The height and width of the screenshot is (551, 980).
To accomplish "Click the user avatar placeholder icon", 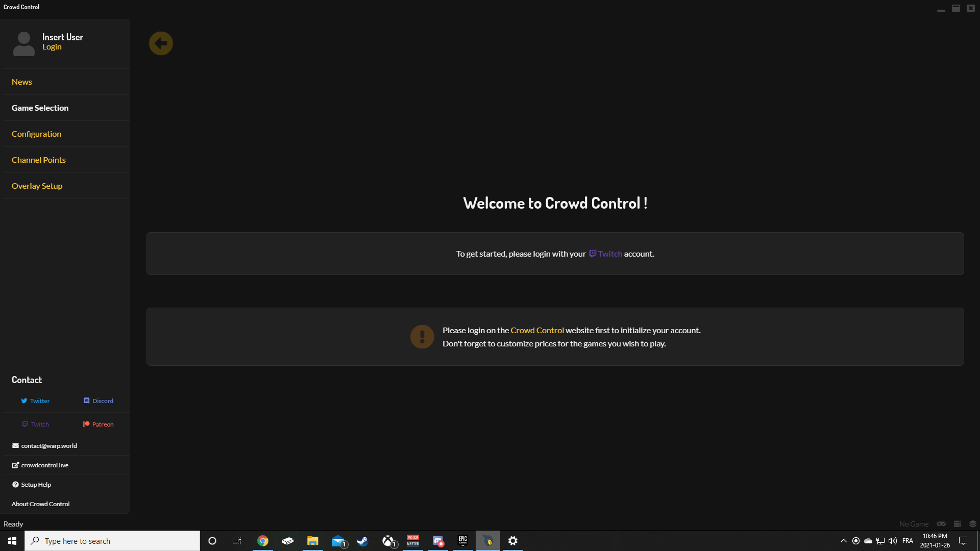I will pyautogui.click(x=24, y=44).
